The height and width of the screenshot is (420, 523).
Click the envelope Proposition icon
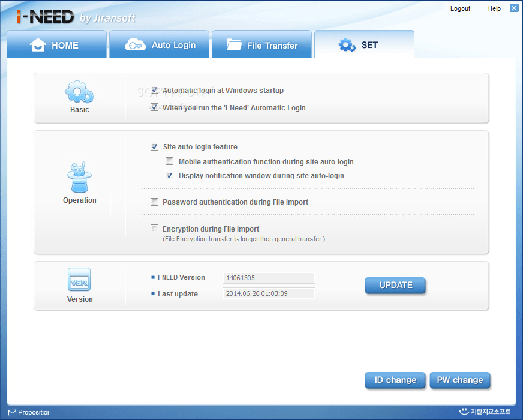pos(12,412)
